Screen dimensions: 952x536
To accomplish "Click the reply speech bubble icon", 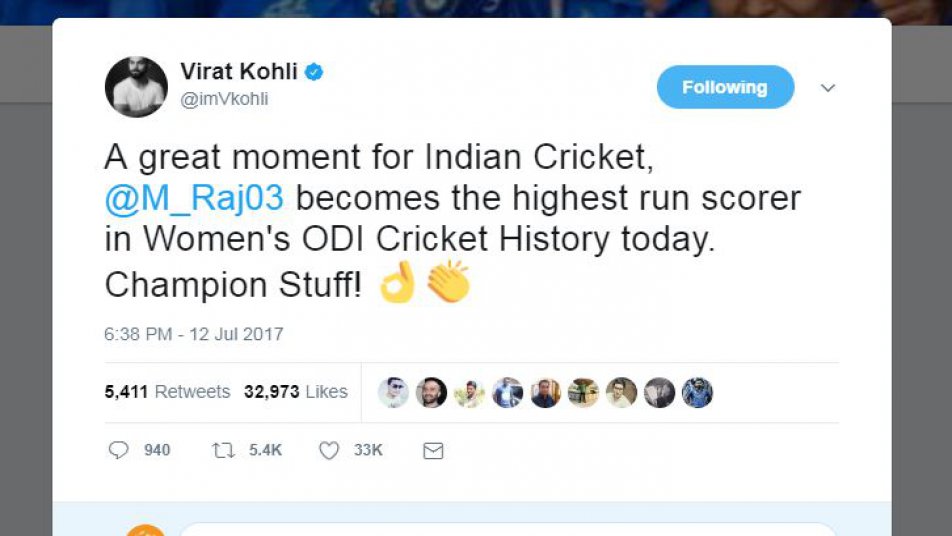I will click(x=119, y=451).
